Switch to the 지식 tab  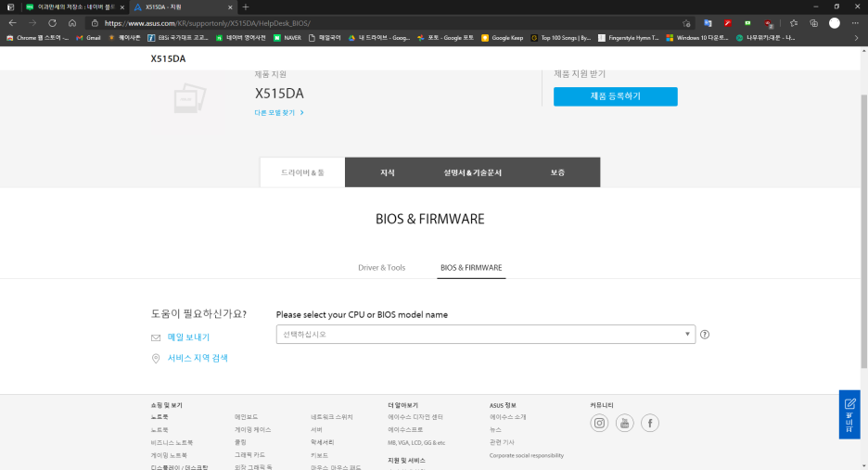[x=387, y=172]
